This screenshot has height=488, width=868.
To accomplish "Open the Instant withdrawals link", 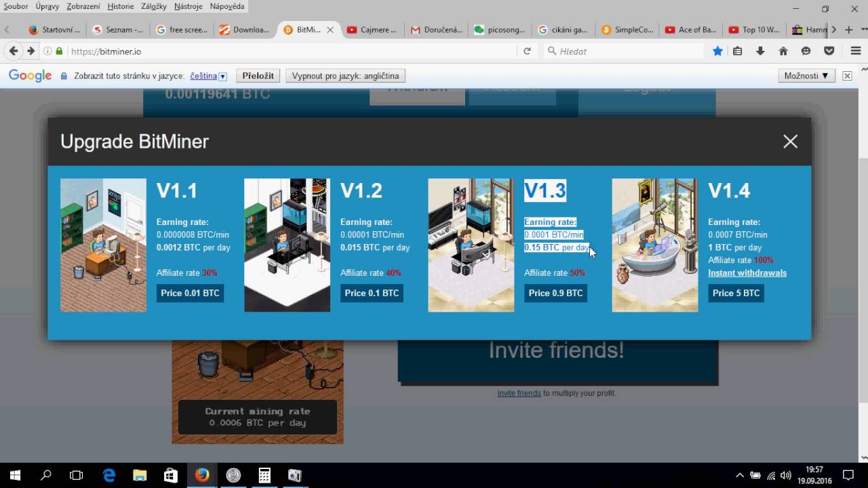I will (747, 273).
